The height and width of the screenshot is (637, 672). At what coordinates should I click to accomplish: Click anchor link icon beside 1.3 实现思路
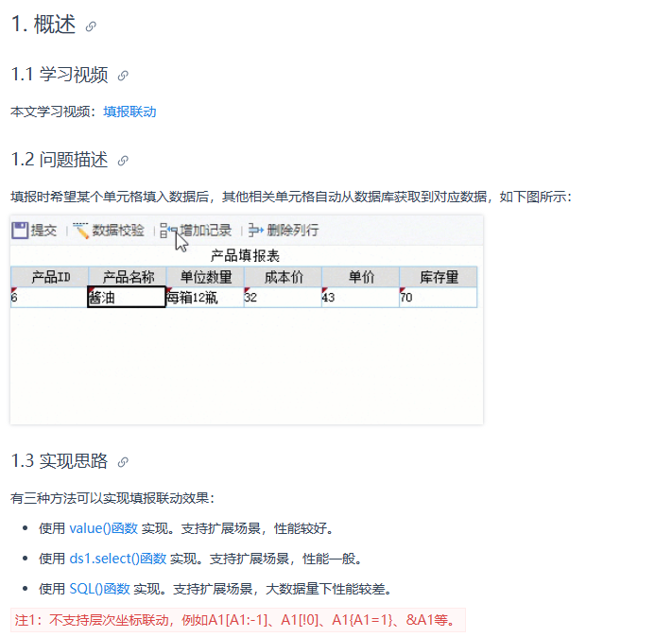123,461
